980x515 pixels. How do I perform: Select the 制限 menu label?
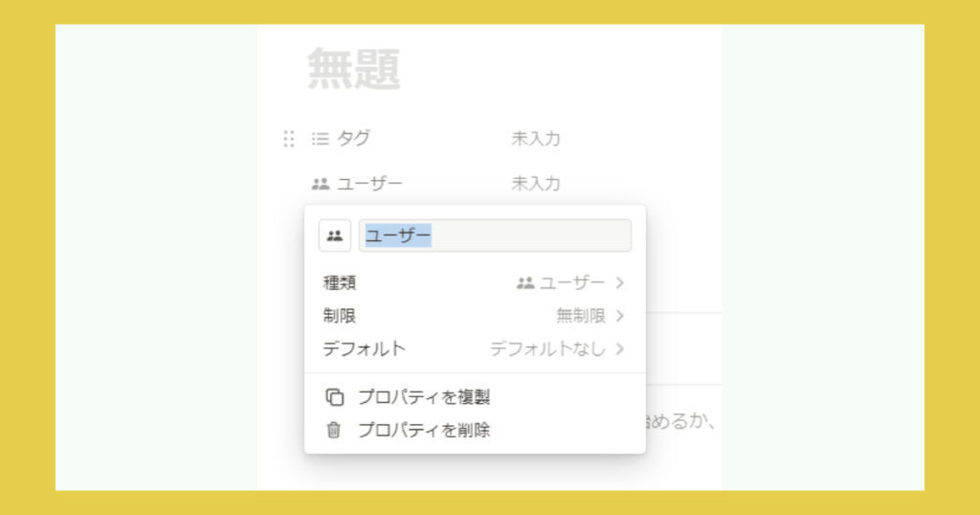coord(340,316)
